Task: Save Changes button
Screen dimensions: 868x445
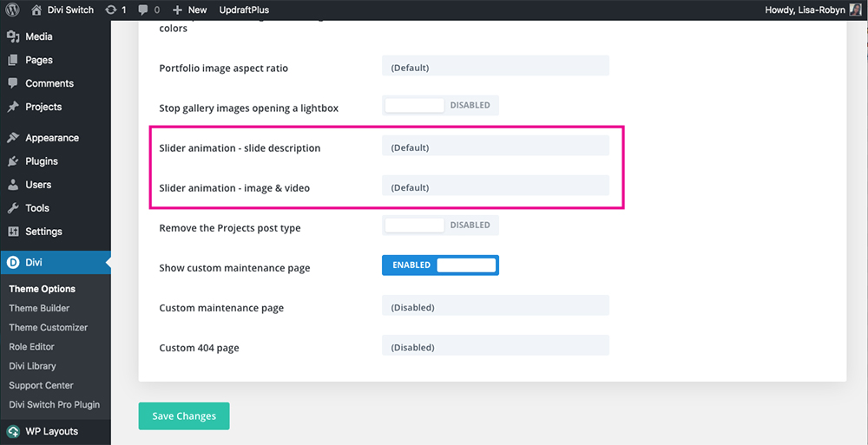Action: [x=184, y=416]
